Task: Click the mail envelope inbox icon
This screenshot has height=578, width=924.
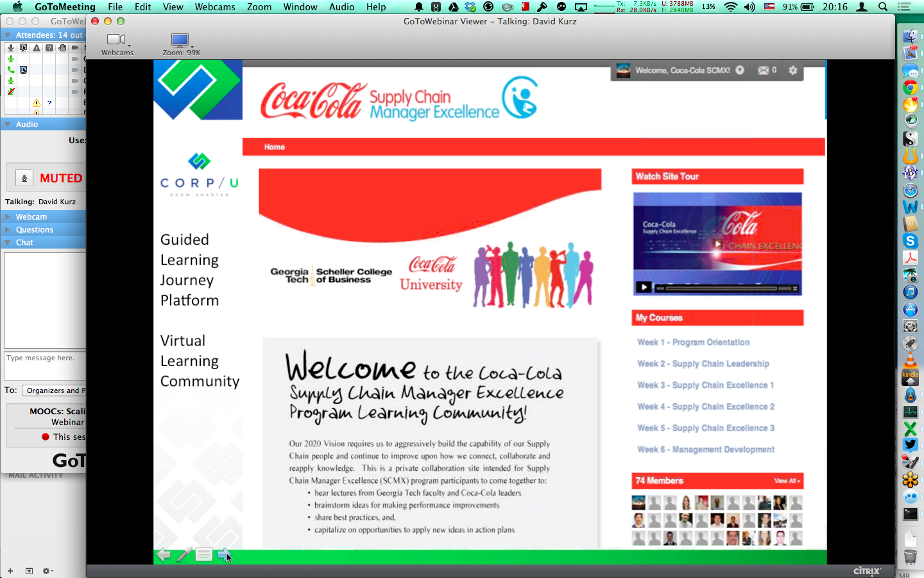Action: click(x=764, y=70)
